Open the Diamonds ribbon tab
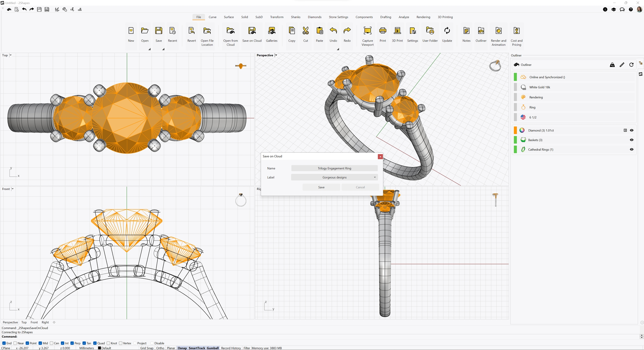This screenshot has width=644, height=350. (314, 17)
